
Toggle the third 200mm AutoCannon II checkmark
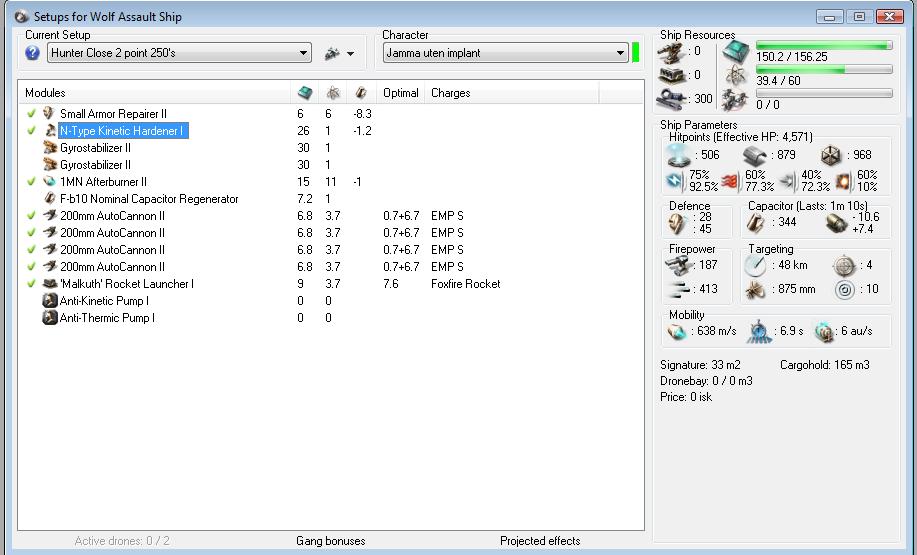click(32, 249)
